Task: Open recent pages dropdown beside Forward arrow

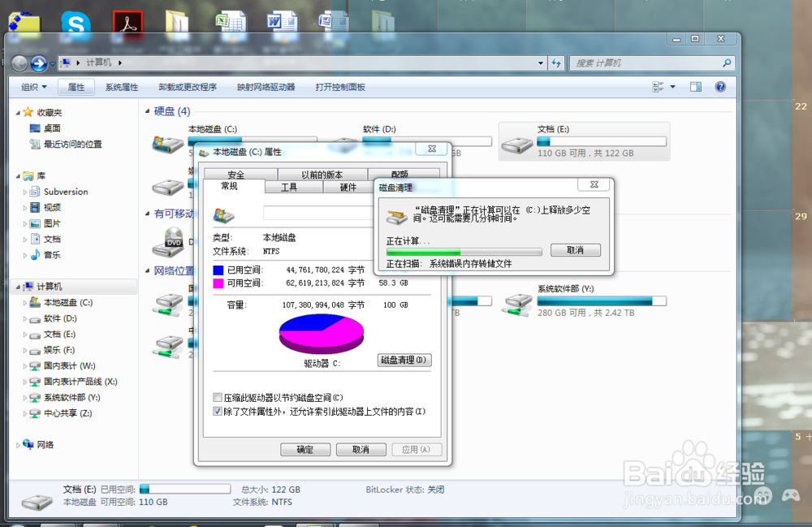Action: click(x=52, y=64)
